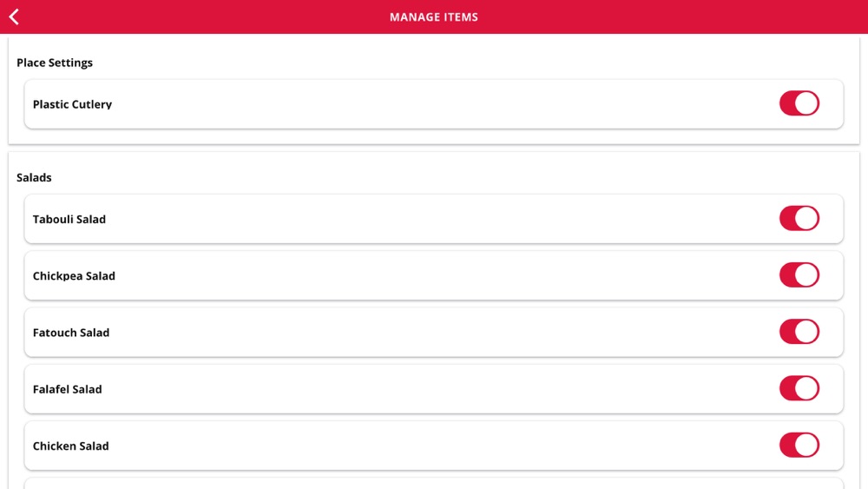Click empty space in the Tabouli Salad card
Screen dimensions: 868x489
pos(443,219)
